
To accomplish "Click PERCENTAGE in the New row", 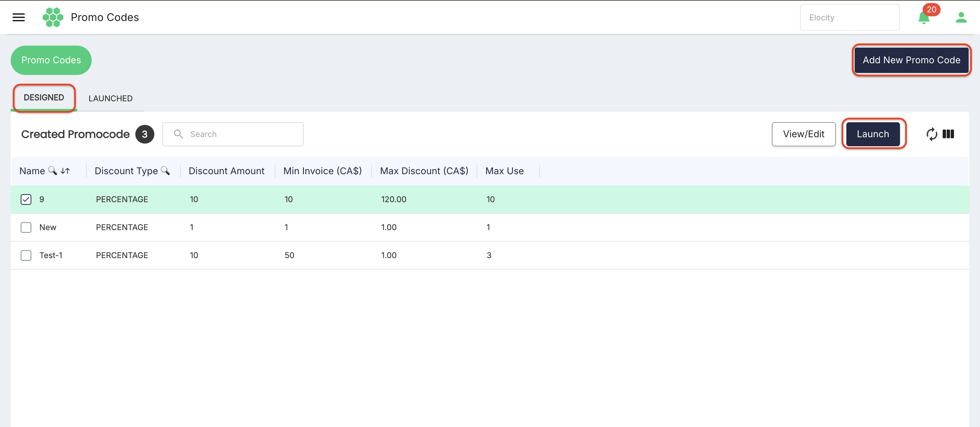I will (x=122, y=227).
